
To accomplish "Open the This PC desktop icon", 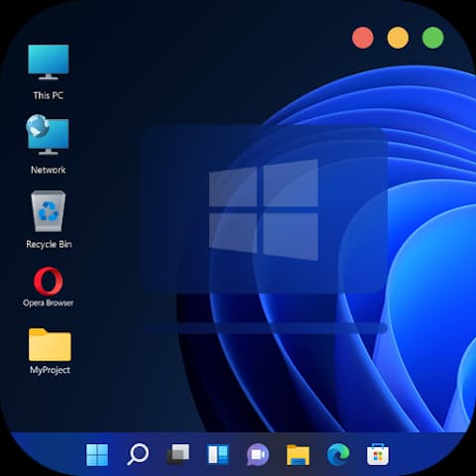I will [x=49, y=62].
